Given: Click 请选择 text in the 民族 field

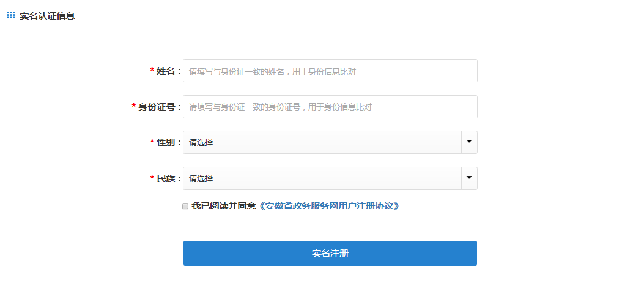Looking at the screenshot, I should point(201,179).
